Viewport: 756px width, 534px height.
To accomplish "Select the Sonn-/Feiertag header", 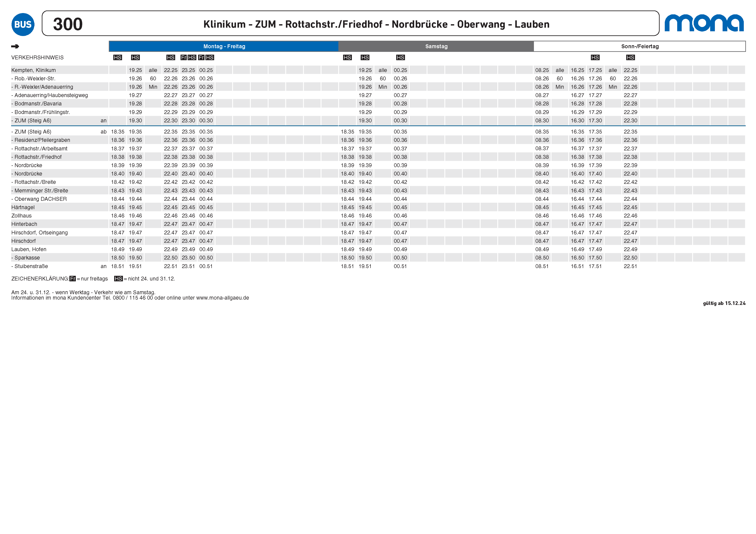I will point(640,46).
